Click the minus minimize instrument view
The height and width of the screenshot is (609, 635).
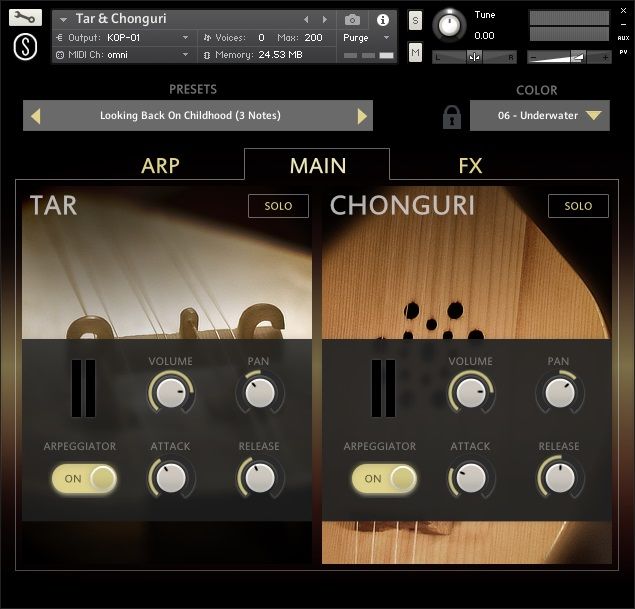pos(623,25)
